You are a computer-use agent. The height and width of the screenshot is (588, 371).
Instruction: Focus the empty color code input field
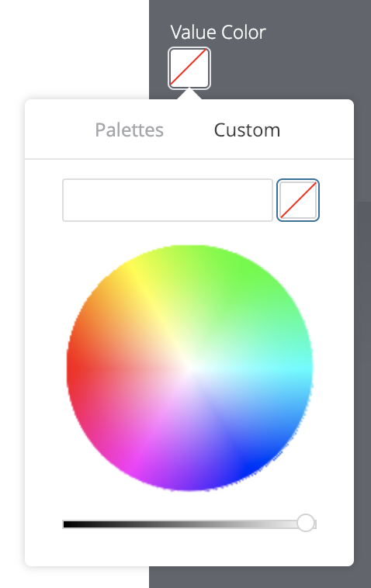(x=168, y=200)
